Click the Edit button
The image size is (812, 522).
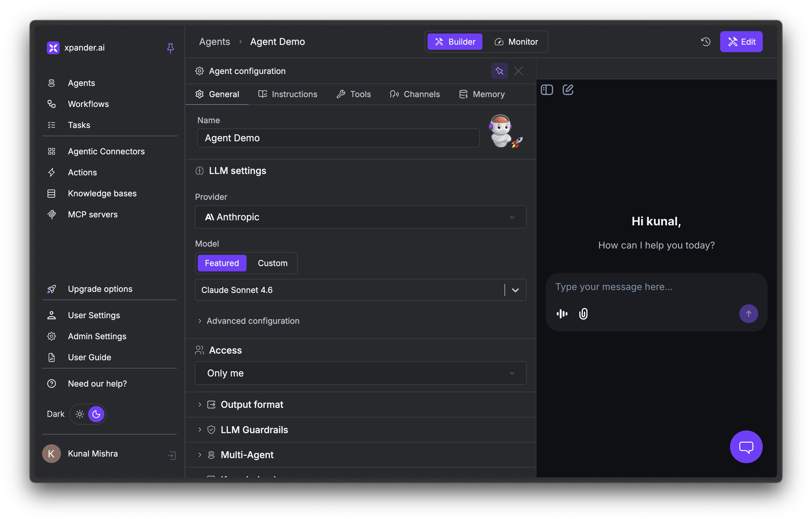(x=741, y=41)
